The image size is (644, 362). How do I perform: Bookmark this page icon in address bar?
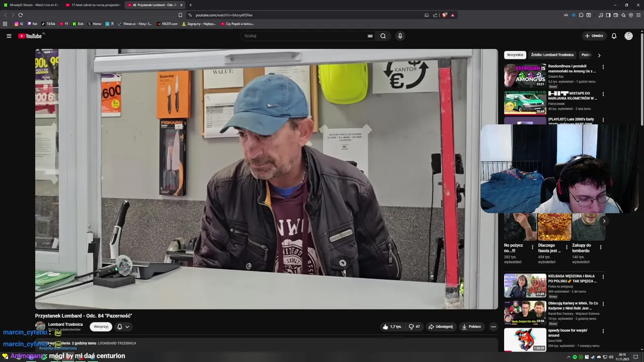pos(180,15)
